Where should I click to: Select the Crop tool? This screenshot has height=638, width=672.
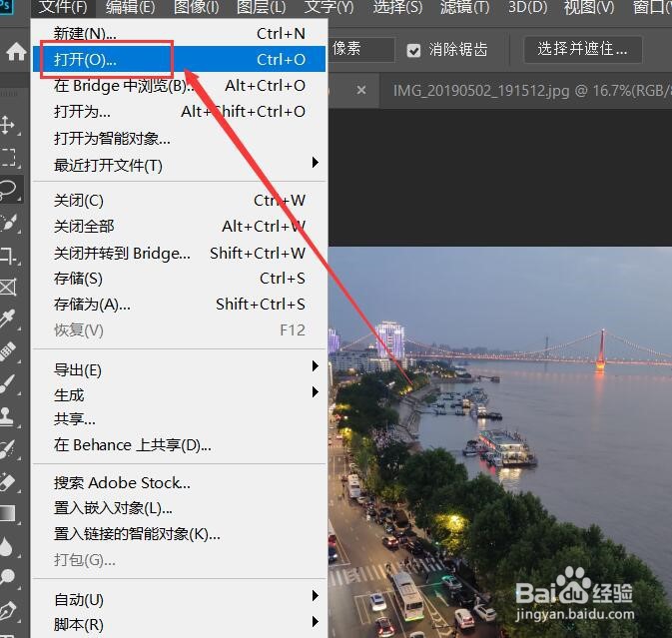click(8, 255)
